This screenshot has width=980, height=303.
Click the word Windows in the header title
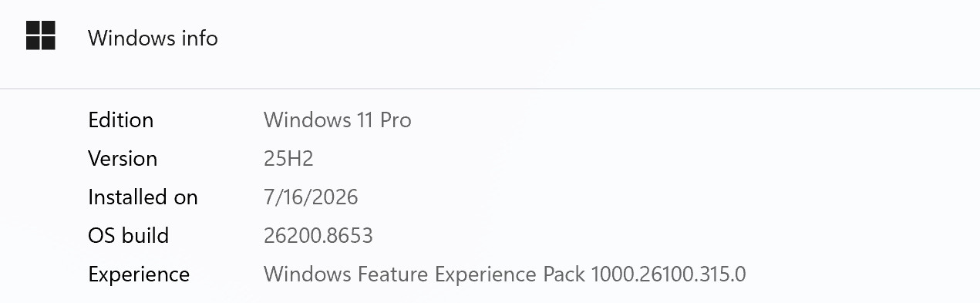130,38
